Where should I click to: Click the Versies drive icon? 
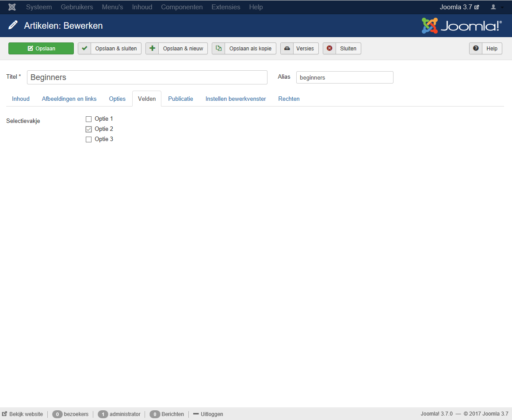pos(287,48)
